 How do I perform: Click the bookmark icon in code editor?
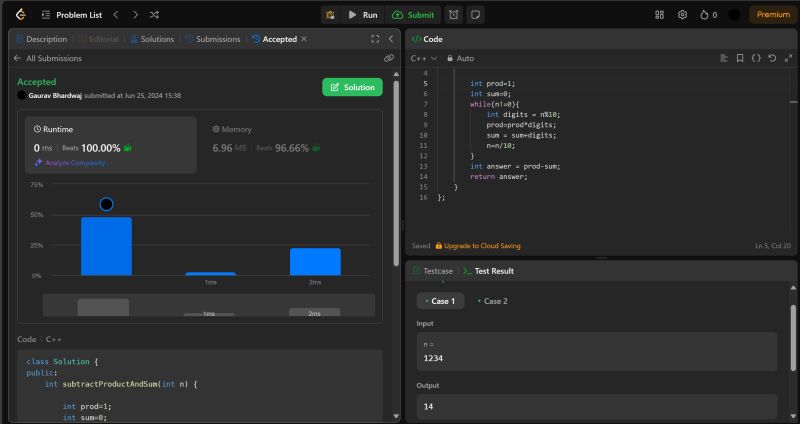pos(739,58)
